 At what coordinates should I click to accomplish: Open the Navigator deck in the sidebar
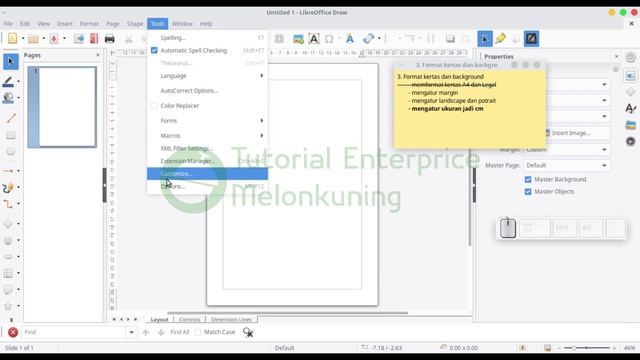[631, 141]
